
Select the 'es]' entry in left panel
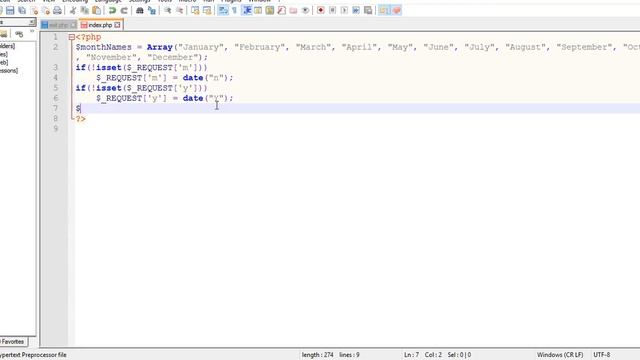[4, 54]
